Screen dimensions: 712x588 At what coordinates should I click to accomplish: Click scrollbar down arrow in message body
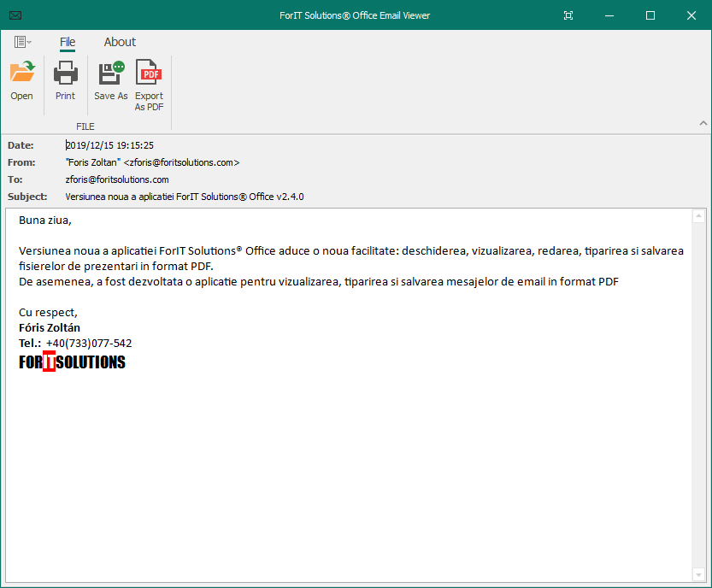pyautogui.click(x=698, y=575)
